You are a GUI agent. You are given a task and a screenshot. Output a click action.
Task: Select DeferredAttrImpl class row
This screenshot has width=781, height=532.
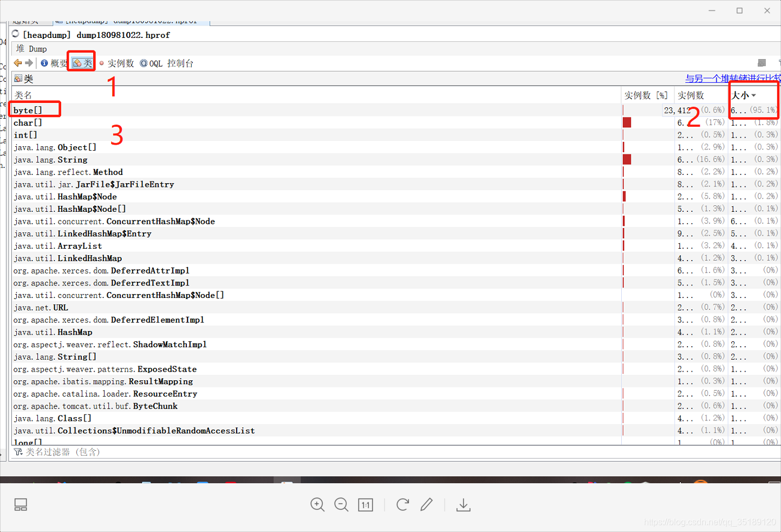point(395,270)
